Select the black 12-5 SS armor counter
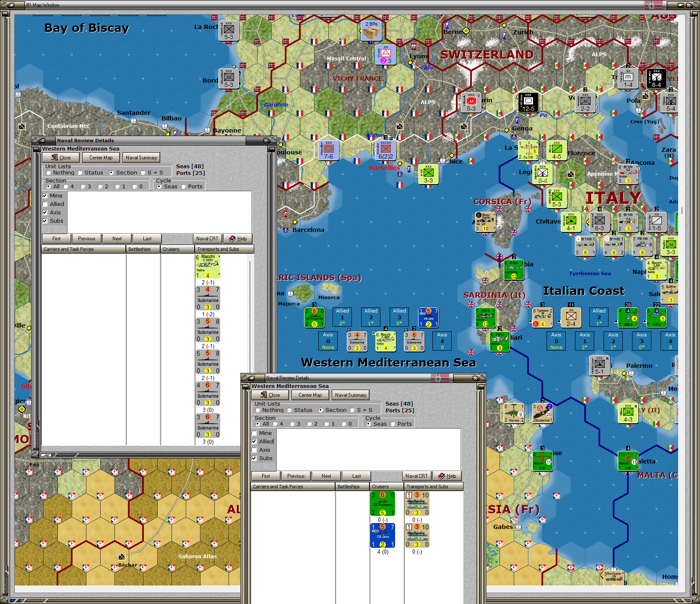Screen dimensions: 700x604 coord(528,102)
